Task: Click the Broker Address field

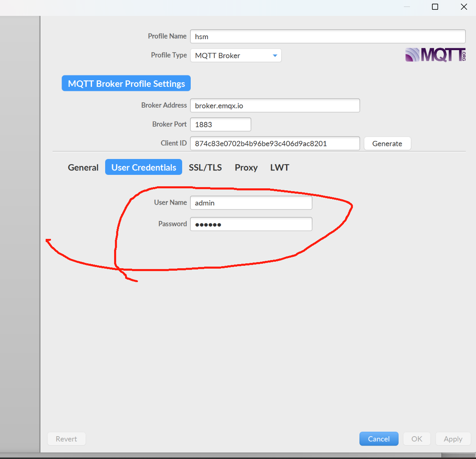Action: click(x=275, y=106)
